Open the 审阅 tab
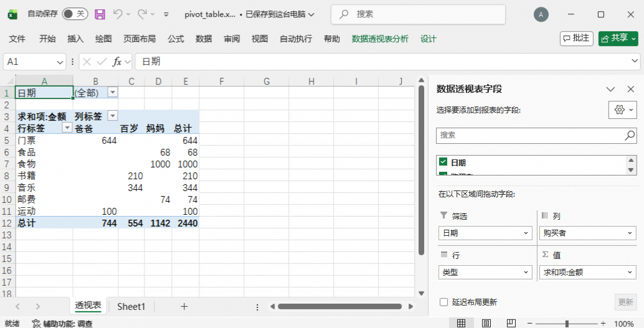Image resolution: width=644 pixels, height=328 pixels. pyautogui.click(x=232, y=39)
